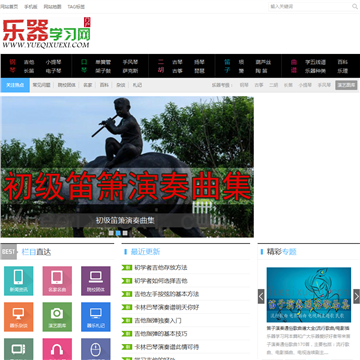Open article 吉他削弹的基本技巧
Image resolution: width=360 pixels, height=360 pixels.
[x=161, y=334]
